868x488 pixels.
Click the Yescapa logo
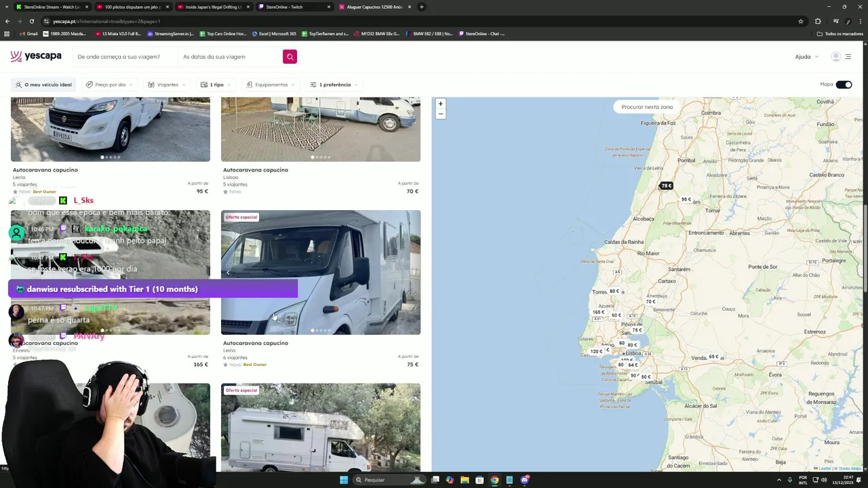(x=36, y=56)
